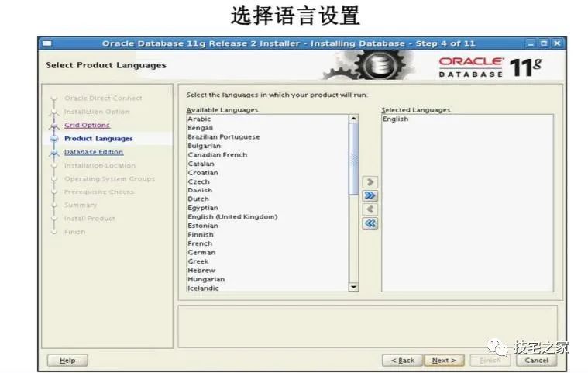Minimize the Oracle installer window
This screenshot has width=588, height=373.
(x=530, y=43)
